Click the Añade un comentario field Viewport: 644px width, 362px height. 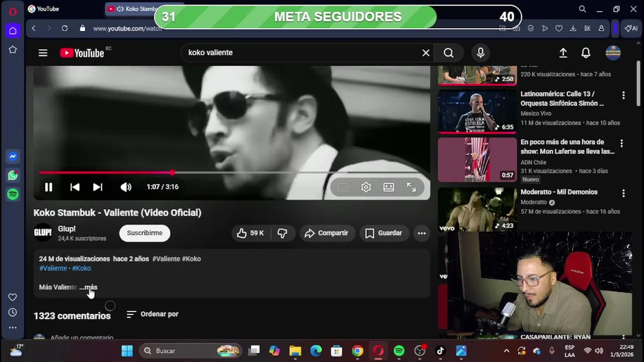[82, 338]
